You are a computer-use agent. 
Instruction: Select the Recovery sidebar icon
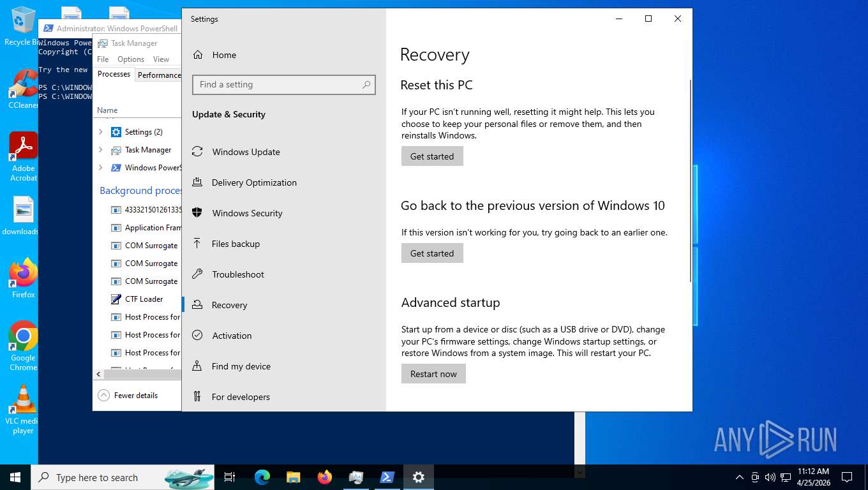[198, 305]
